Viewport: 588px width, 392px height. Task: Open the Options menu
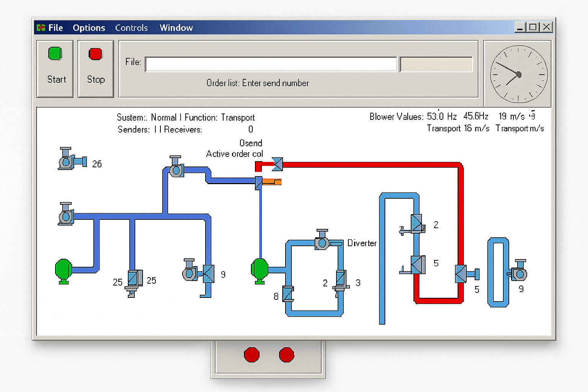pyautogui.click(x=89, y=27)
